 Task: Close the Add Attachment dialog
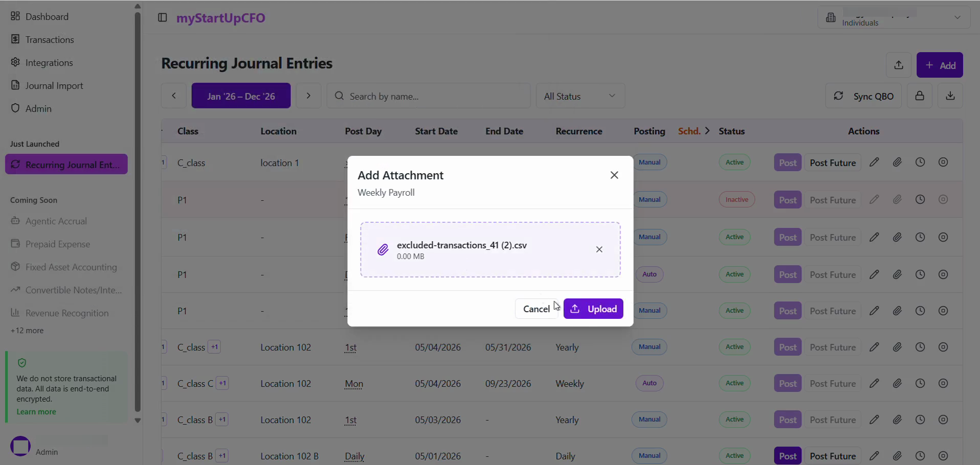click(614, 175)
